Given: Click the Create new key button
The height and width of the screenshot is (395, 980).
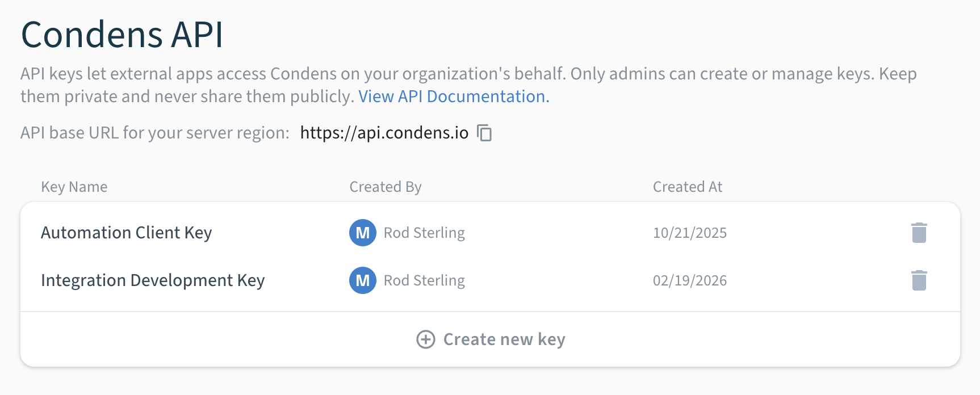Looking at the screenshot, I should click(491, 339).
